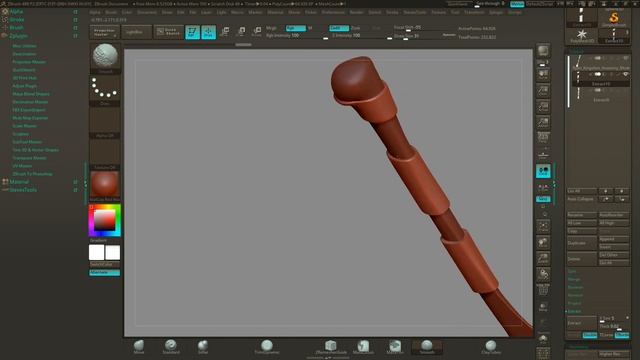Toggle Persp perspective view
Viewport: 640px width, 360px height.
543,138
